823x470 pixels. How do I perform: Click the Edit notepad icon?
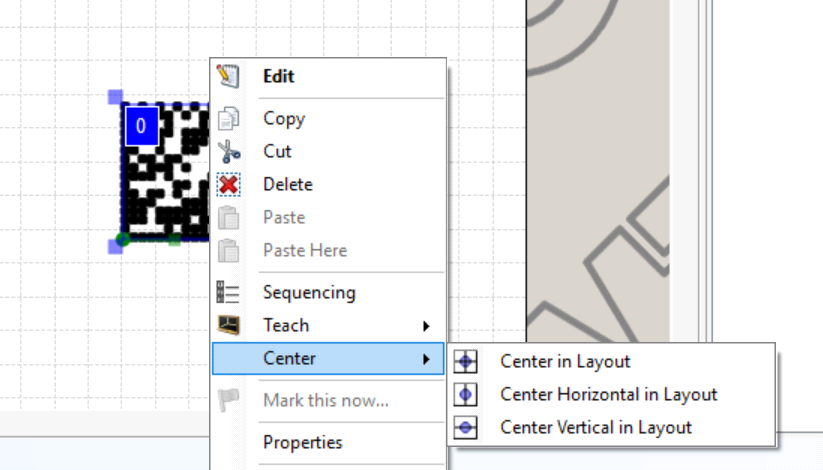tap(228, 76)
